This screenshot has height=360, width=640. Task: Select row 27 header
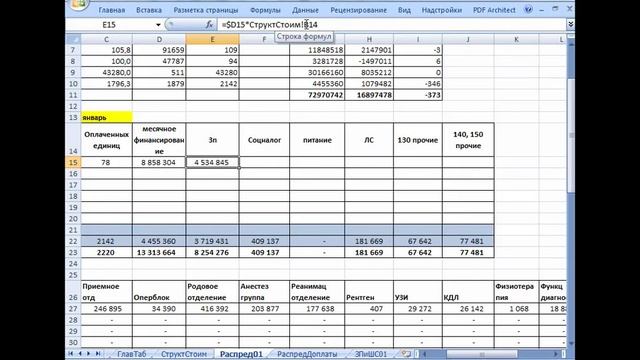pyautogui.click(x=73, y=309)
